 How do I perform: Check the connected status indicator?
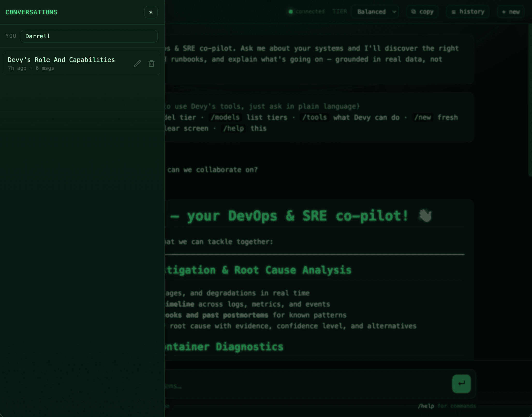(x=307, y=12)
